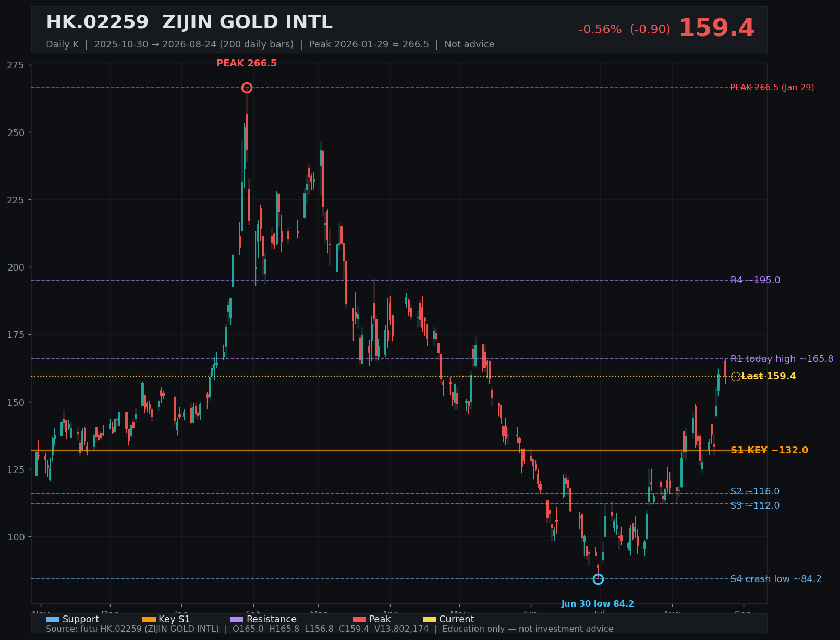Click the red Peak legend swatch
The height and width of the screenshot is (640, 840).
point(360,620)
